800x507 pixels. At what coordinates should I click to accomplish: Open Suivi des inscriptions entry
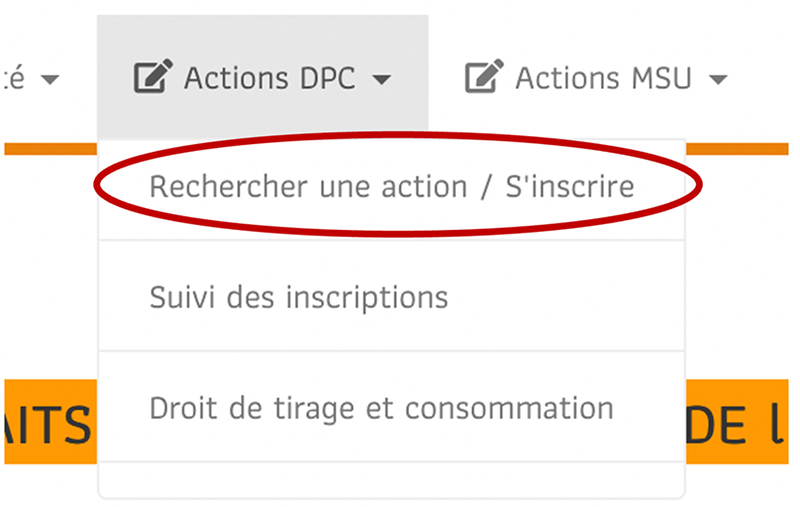pos(391,296)
